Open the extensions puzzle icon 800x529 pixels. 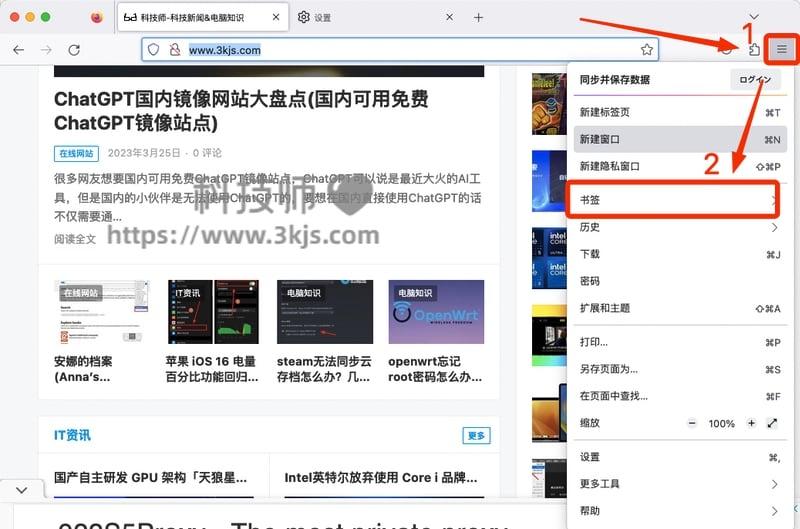coord(754,49)
